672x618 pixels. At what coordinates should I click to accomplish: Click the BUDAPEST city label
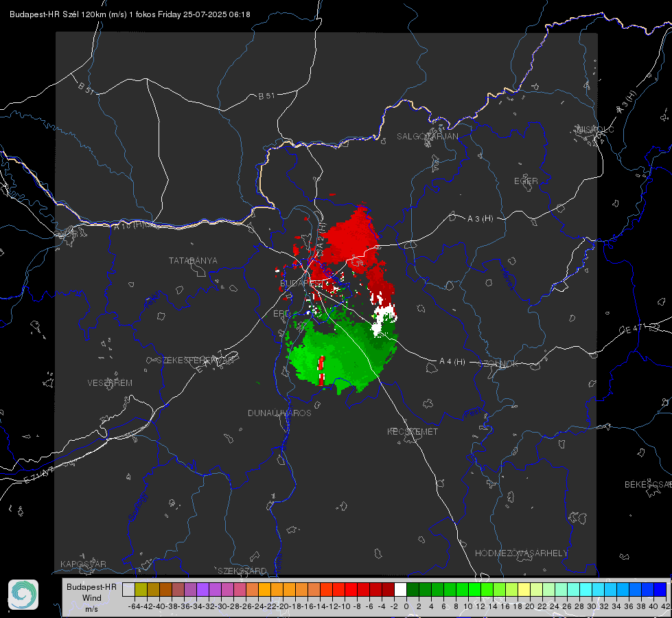coord(301,284)
